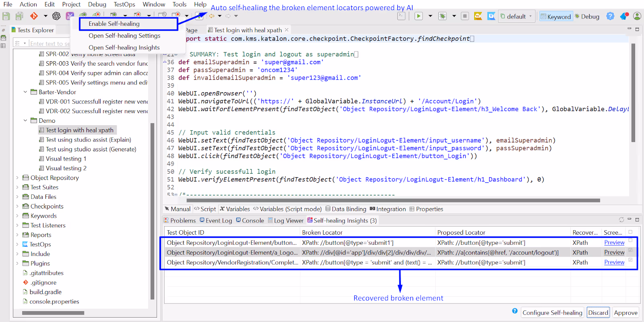The width and height of the screenshot is (644, 322).
Task: Switch to Keyword perspective button
Action: [x=555, y=17]
